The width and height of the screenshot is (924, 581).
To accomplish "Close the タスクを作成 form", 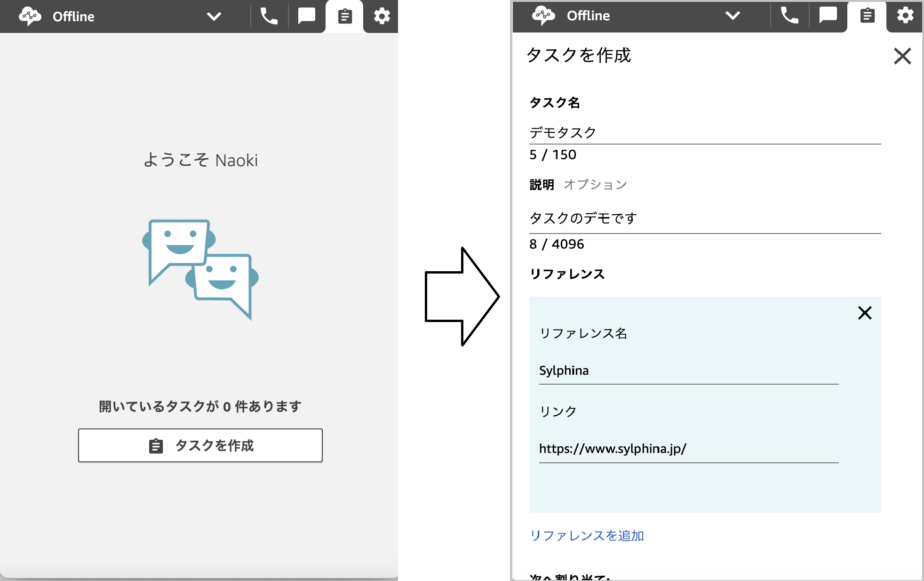I will point(902,56).
